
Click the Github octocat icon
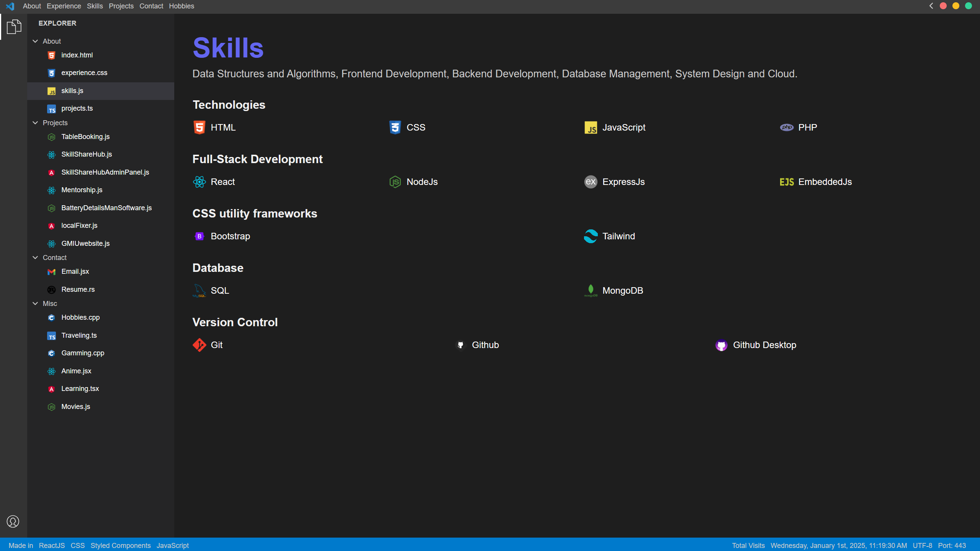pyautogui.click(x=460, y=345)
